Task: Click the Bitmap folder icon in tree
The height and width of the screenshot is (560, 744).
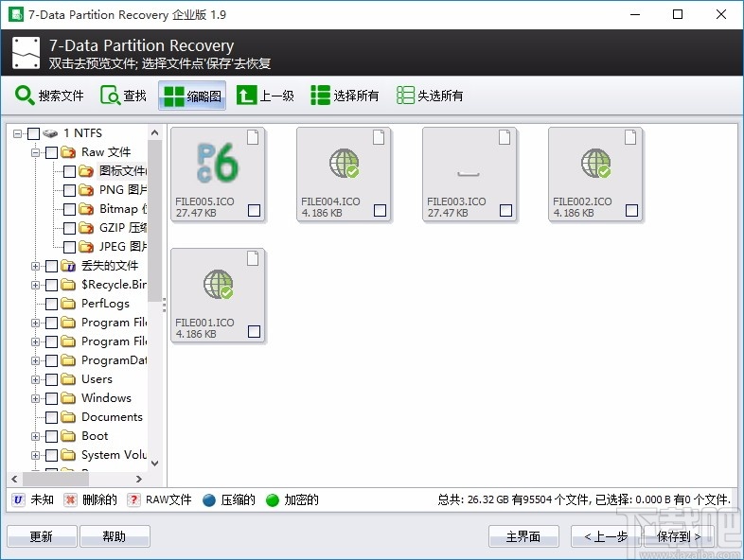Action: (x=86, y=209)
